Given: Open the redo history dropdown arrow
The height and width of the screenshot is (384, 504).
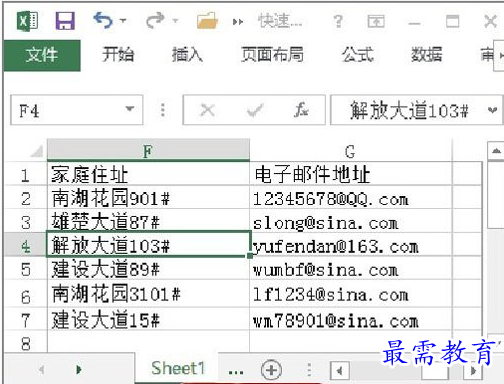Looking at the screenshot, I should click(175, 21).
